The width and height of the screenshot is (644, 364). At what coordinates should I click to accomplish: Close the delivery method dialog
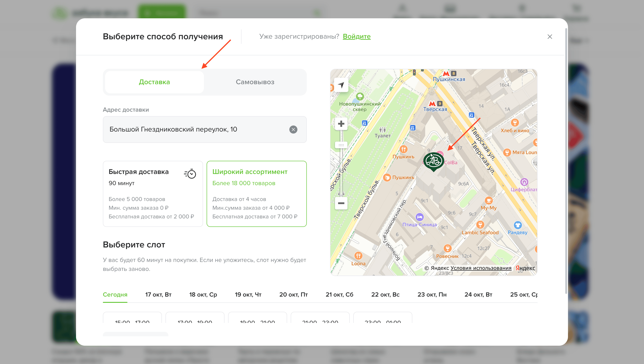(550, 37)
